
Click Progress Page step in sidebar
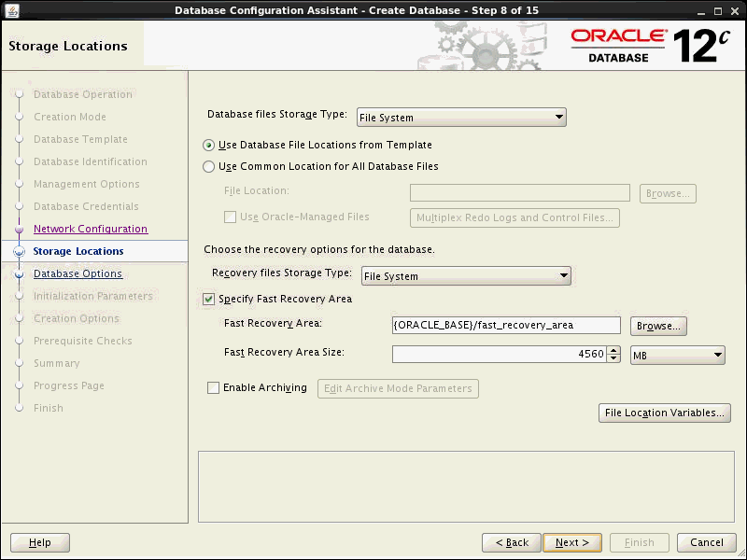pyautogui.click(x=69, y=385)
